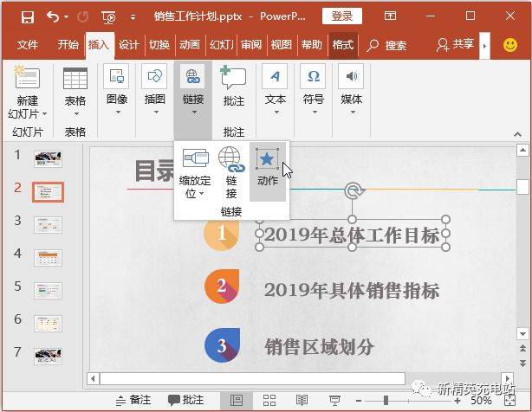
Task: Start slideshow from beginning icon
Action: [x=108, y=17]
